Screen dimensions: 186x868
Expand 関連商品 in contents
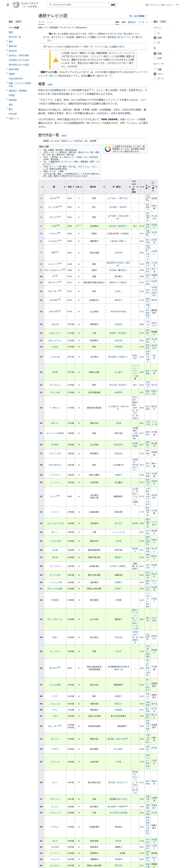point(7,100)
